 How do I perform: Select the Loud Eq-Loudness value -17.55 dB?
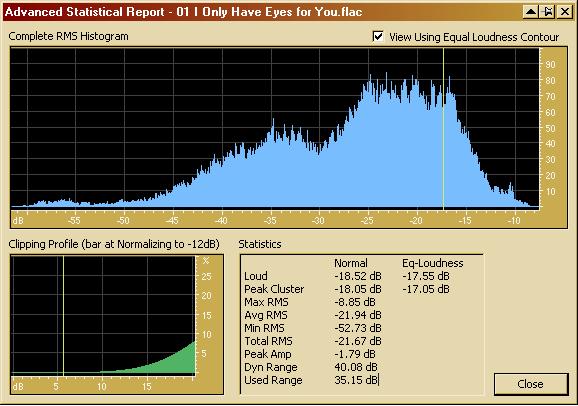pos(426,276)
